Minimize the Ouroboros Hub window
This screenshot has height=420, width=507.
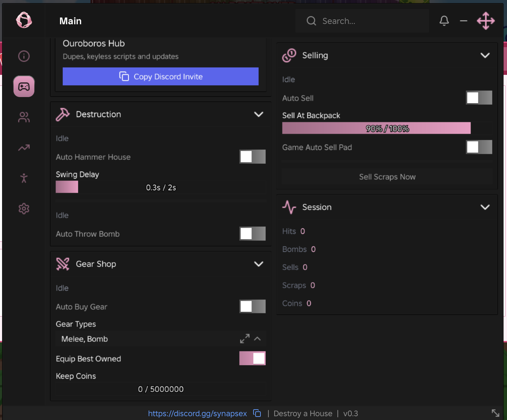tap(464, 21)
